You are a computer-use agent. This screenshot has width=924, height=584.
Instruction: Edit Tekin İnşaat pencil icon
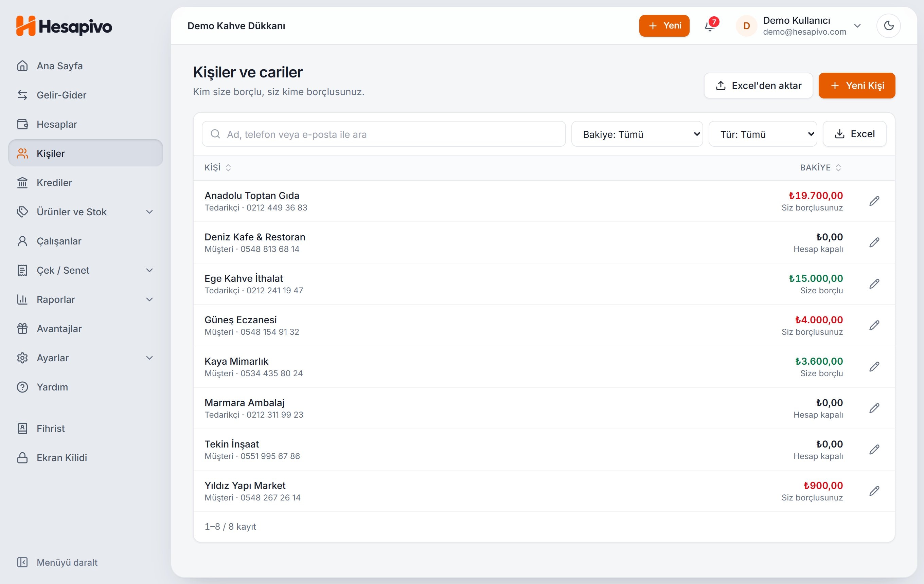pyautogui.click(x=874, y=450)
